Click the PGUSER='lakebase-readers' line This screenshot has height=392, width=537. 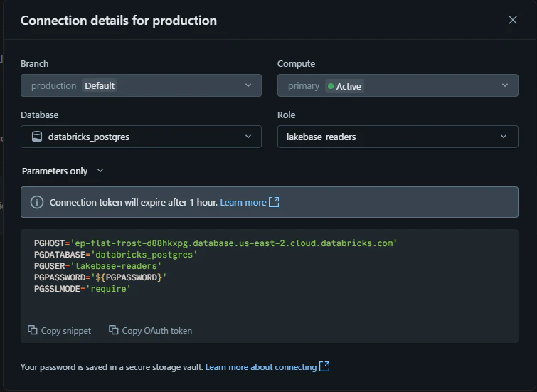point(97,266)
